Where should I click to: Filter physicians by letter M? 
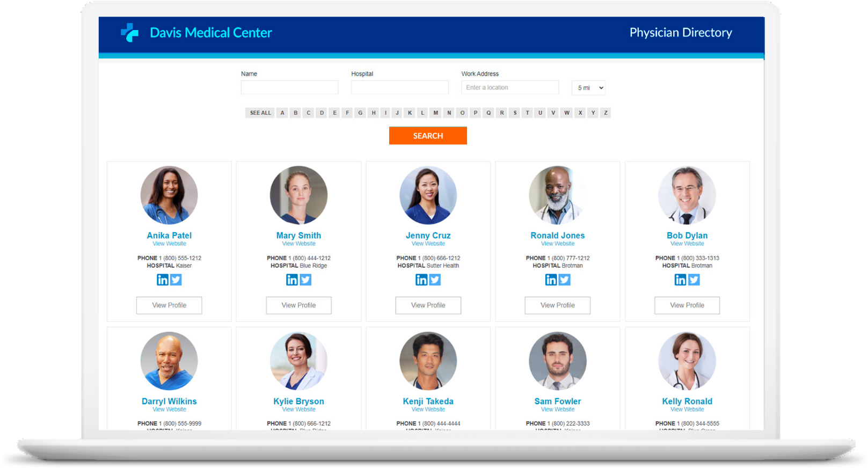(x=436, y=113)
